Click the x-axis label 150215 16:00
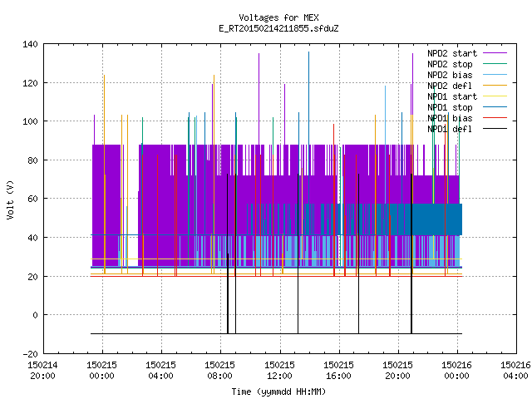The height and width of the screenshot is (399, 532). [338, 371]
